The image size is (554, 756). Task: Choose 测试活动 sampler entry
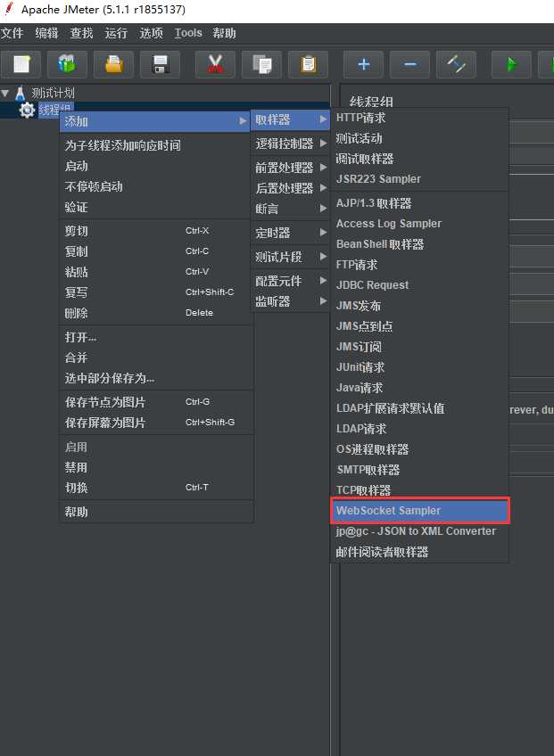[x=420, y=138]
